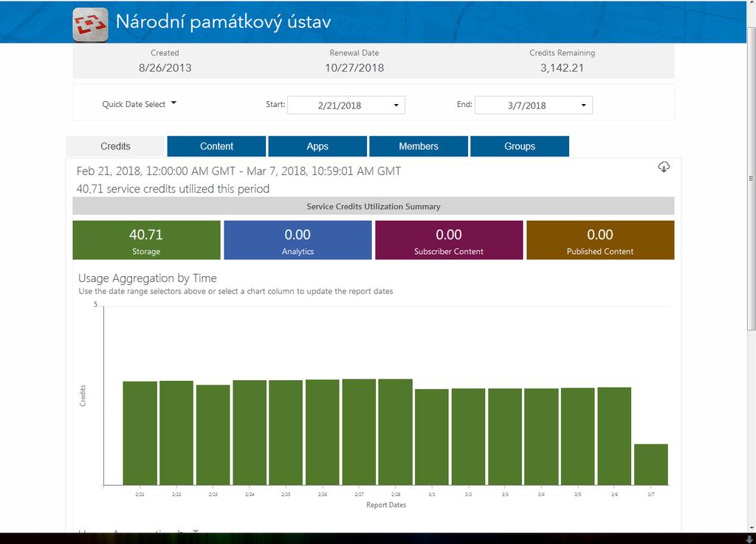Image resolution: width=756 pixels, height=544 pixels.
Task: Click the 3/4 credits bar
Action: click(x=541, y=437)
